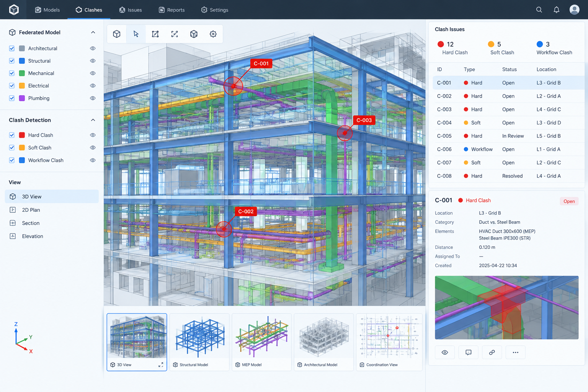Image resolution: width=588 pixels, height=392 pixels.
Task: Click the C-001 clash marker in viewport
Action: pos(233,86)
